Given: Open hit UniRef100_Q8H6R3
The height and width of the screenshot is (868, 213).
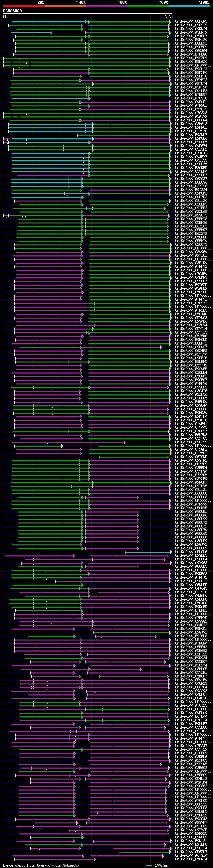Looking at the screenshot, I should 191,22.
